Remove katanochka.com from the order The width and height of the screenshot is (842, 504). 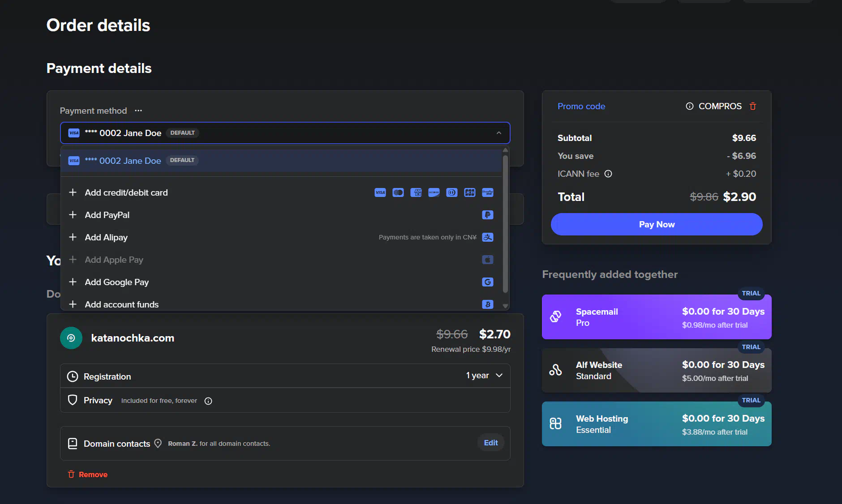88,474
